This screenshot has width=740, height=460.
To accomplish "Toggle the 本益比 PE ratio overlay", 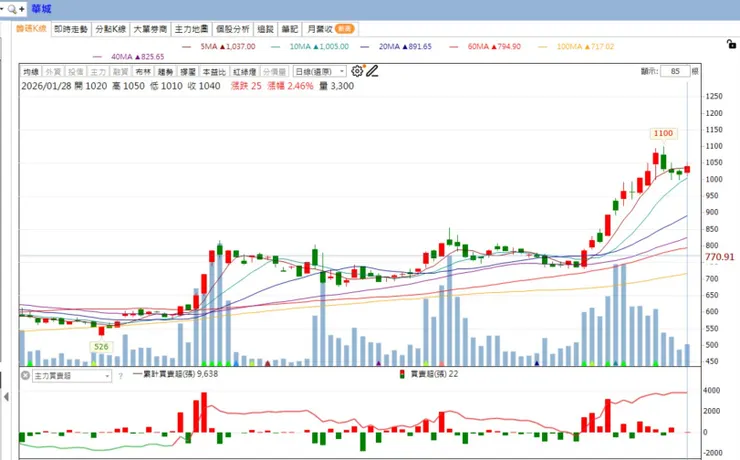I will (214, 72).
